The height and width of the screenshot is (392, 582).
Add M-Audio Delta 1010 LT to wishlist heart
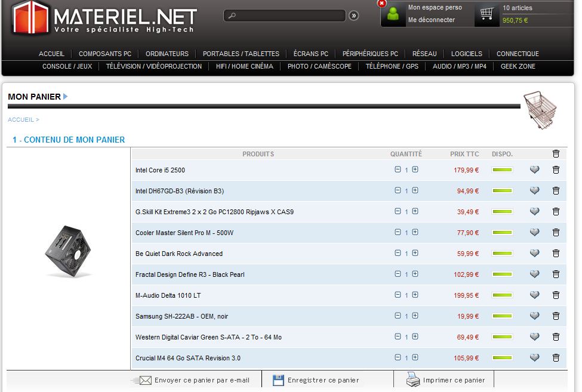(x=534, y=295)
